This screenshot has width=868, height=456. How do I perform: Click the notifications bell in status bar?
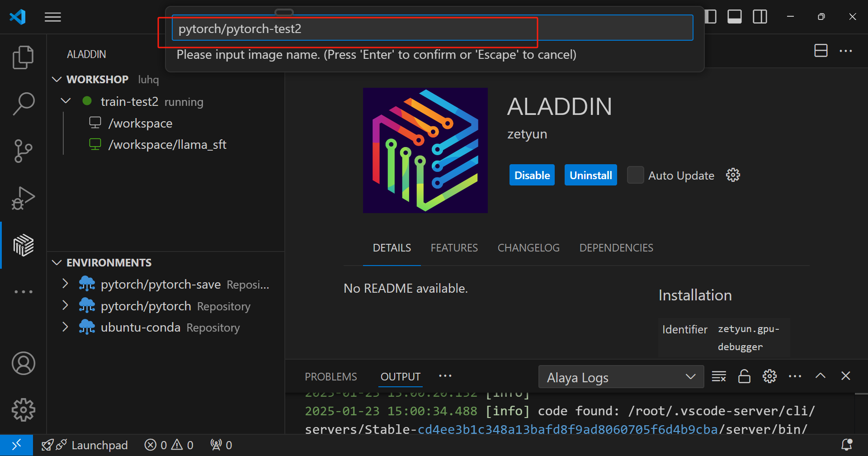point(846,445)
